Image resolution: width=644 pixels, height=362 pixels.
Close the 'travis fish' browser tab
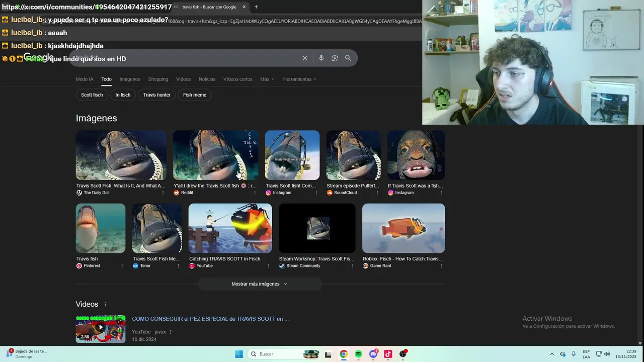(244, 7)
